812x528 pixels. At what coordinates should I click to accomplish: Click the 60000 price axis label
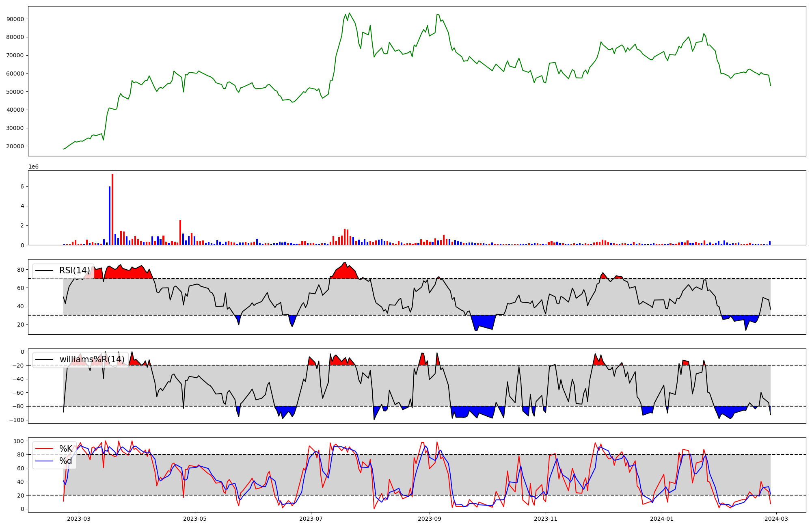(15, 74)
